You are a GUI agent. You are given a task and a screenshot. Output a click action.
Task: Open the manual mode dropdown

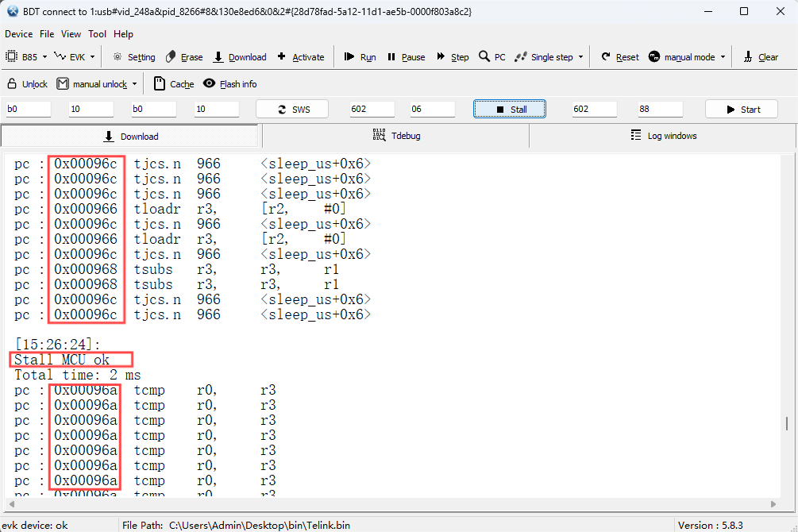723,57
